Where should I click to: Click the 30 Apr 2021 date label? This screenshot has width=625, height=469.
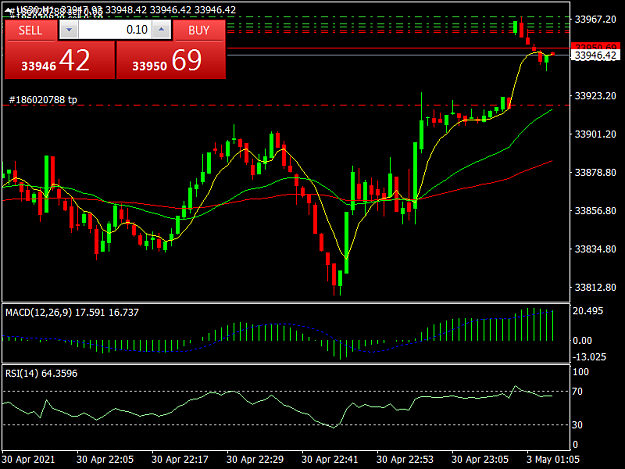tap(28, 459)
